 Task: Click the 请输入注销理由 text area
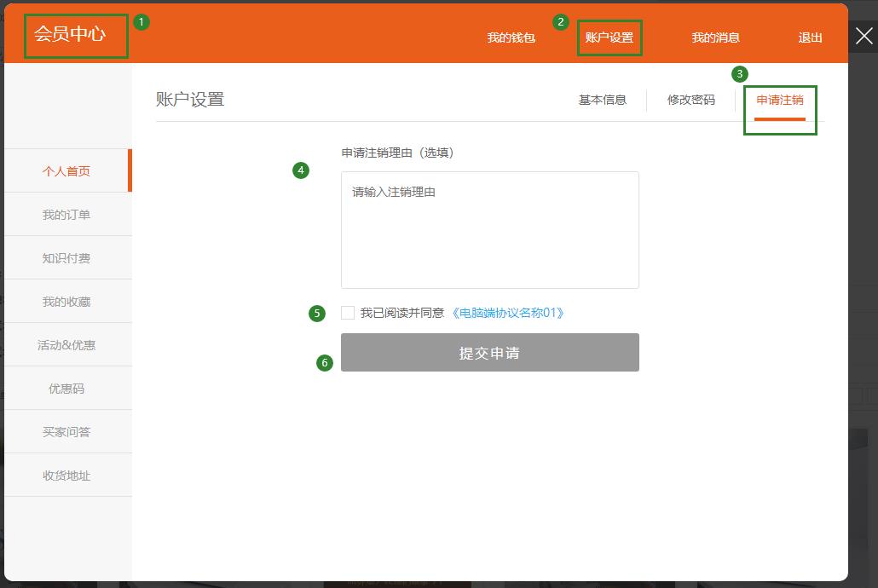click(x=489, y=230)
